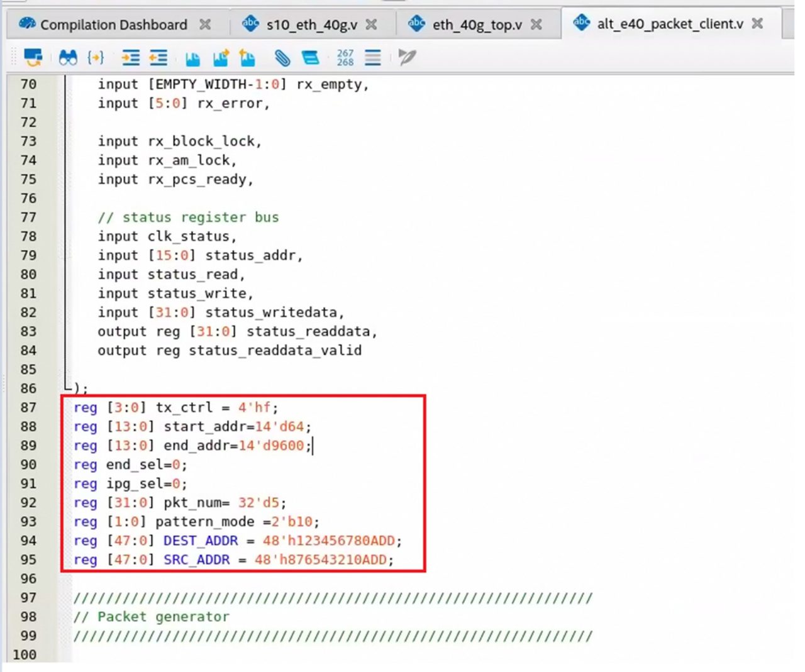The height and width of the screenshot is (672, 805).
Task: Jump to next bookmark icon
Action: coord(221,58)
